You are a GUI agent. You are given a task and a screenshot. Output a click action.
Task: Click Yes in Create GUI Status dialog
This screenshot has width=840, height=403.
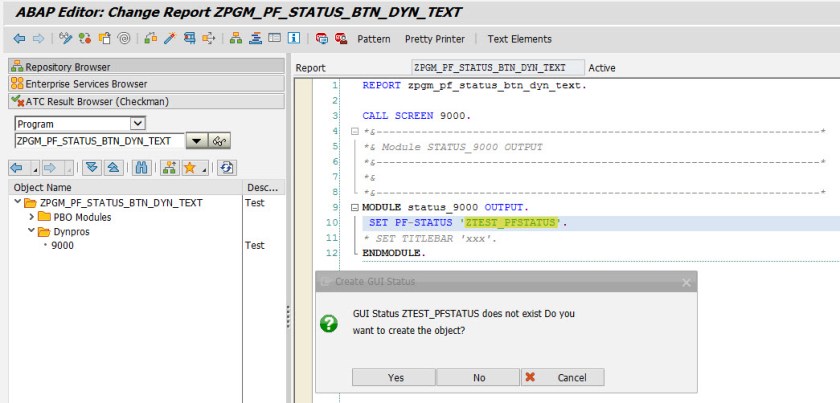point(394,377)
